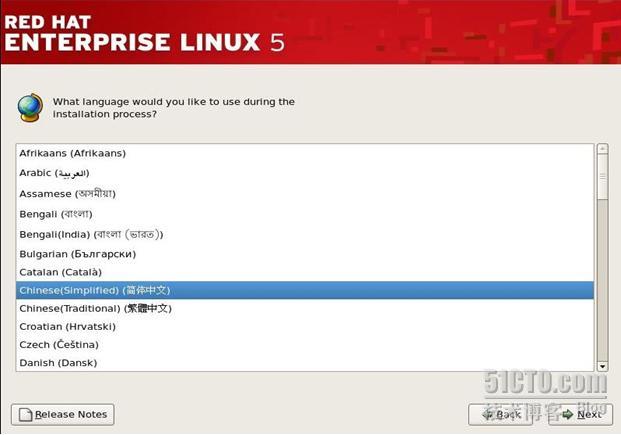This screenshot has width=621, height=435.
Task: Select the Assamese language row
Action: coord(305,194)
